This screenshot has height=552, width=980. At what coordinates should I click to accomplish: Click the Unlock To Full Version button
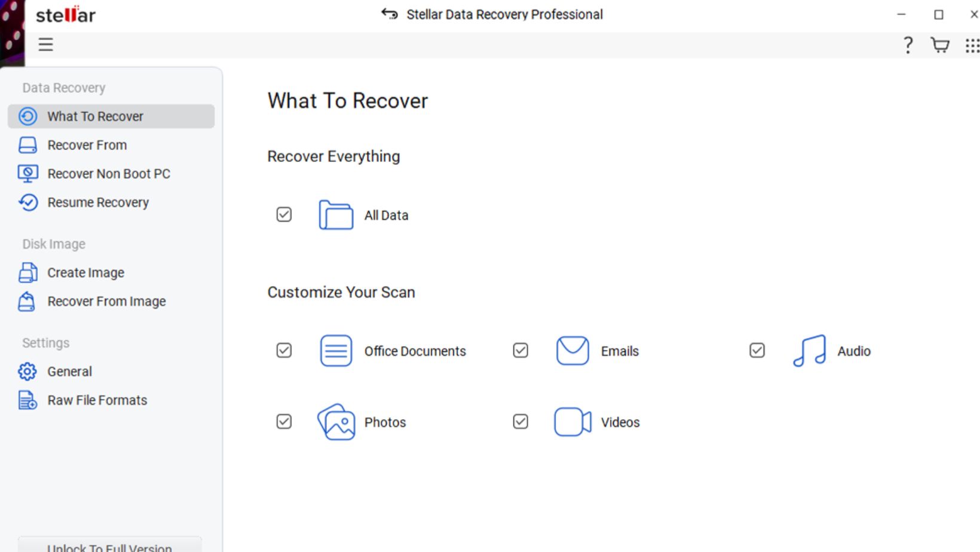[110, 545]
